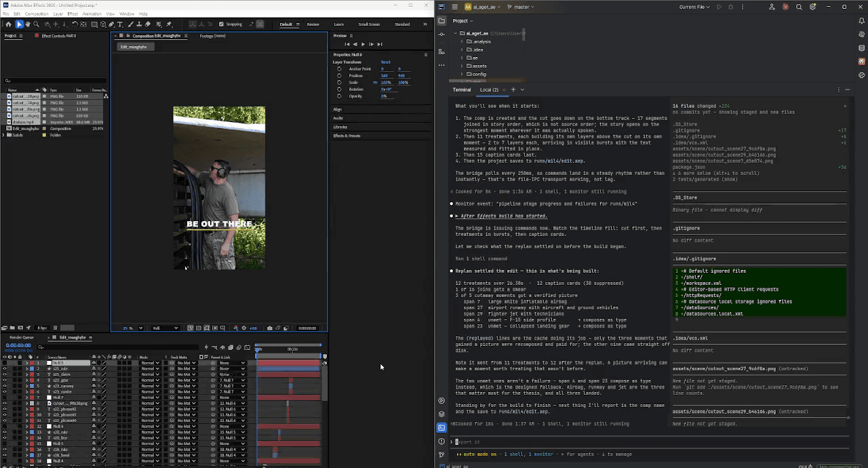Screen dimensions: 868x468
Task: Open the Animation menu
Action: pyautogui.click(x=92, y=14)
